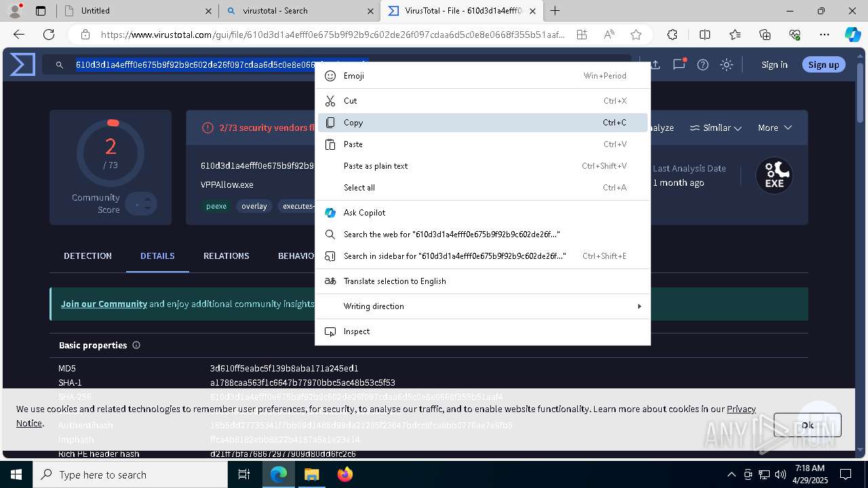
Task: Click the upload file icon
Action: tap(655, 64)
